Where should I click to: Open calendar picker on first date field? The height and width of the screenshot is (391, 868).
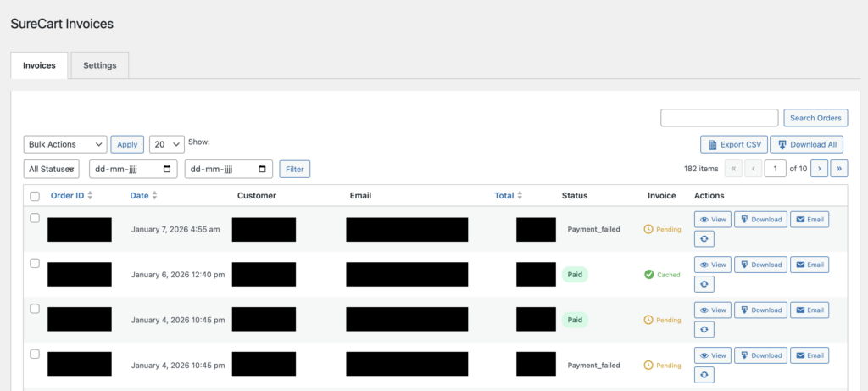(169, 169)
